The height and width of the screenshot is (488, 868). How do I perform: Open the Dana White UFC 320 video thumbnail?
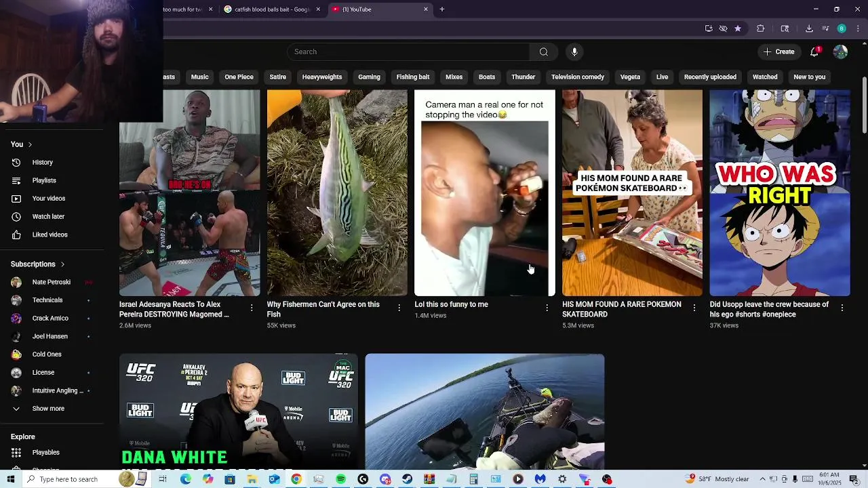[x=238, y=411]
